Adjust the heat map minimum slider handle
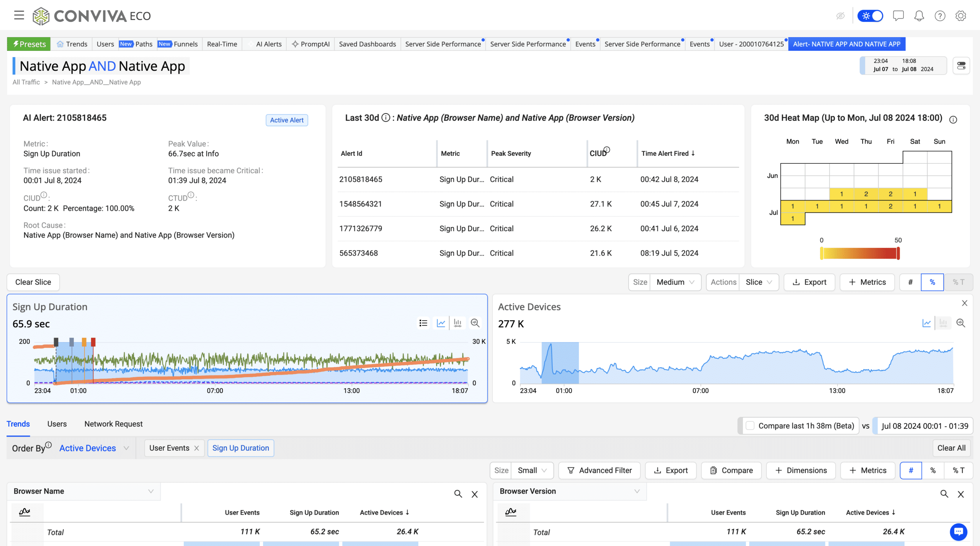Viewport: 980px width, 546px height. click(822, 253)
